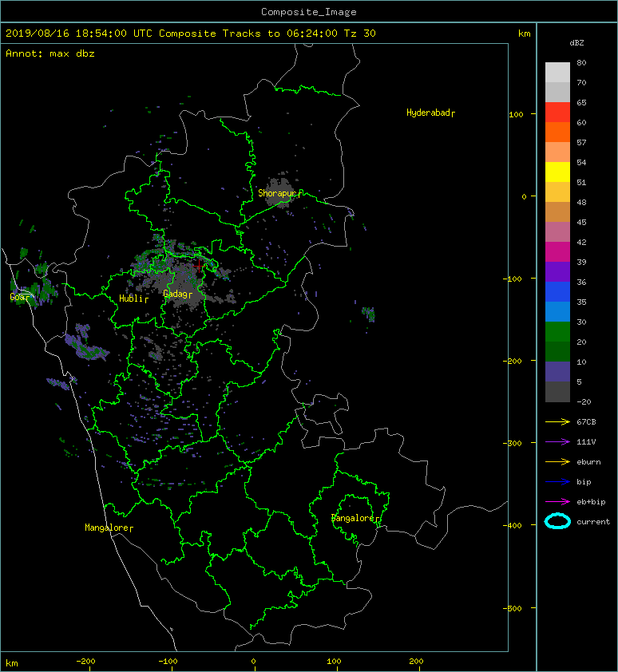
Task: Click the 42 value on color scale
Action: 581,242
